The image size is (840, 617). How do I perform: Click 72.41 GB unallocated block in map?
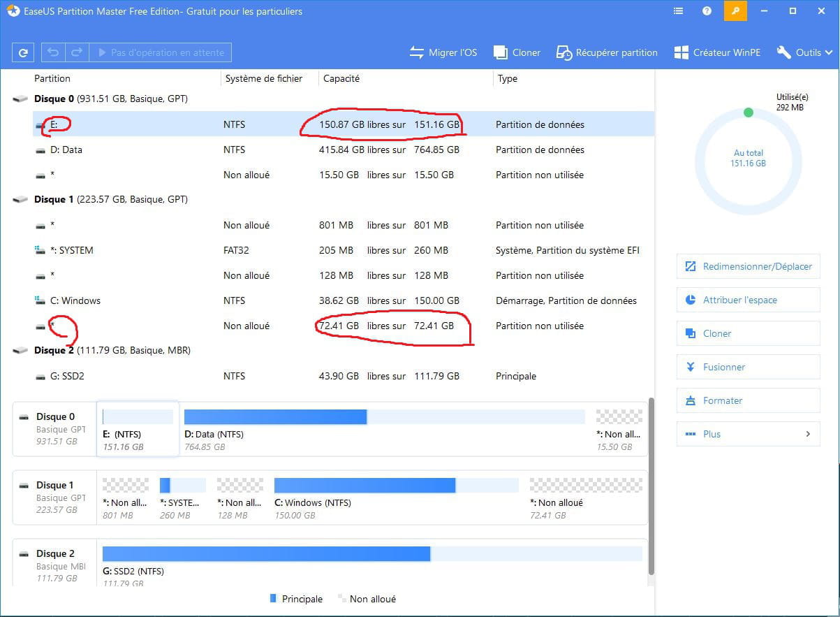point(587,498)
